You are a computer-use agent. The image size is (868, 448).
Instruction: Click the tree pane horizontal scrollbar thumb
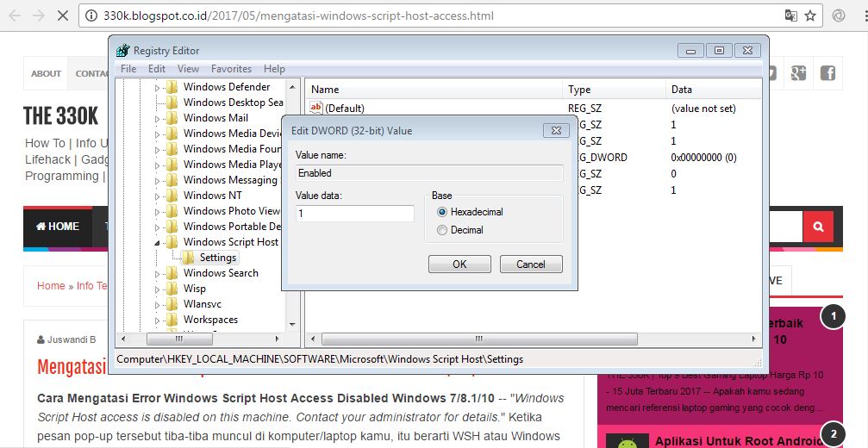(179, 339)
